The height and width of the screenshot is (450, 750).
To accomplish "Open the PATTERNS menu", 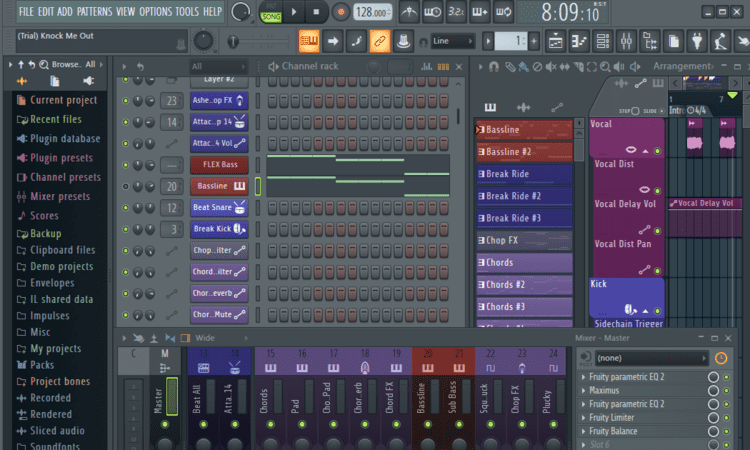I will pyautogui.click(x=95, y=11).
